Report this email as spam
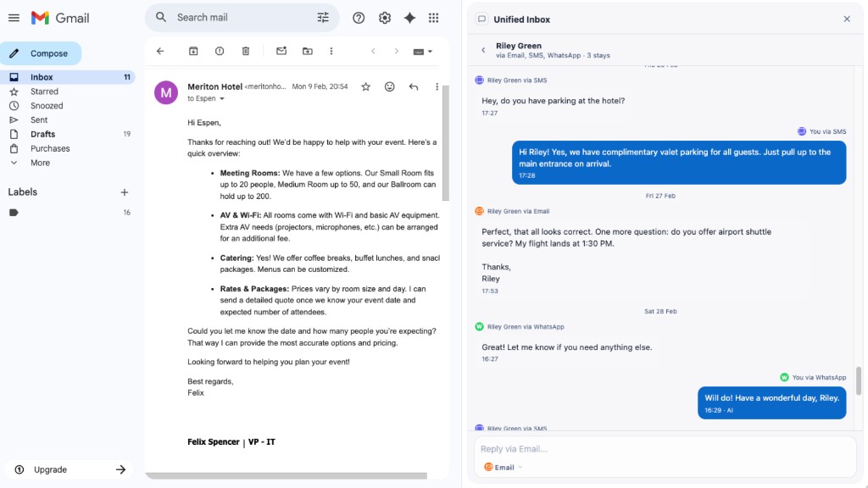868x488 pixels. (219, 51)
